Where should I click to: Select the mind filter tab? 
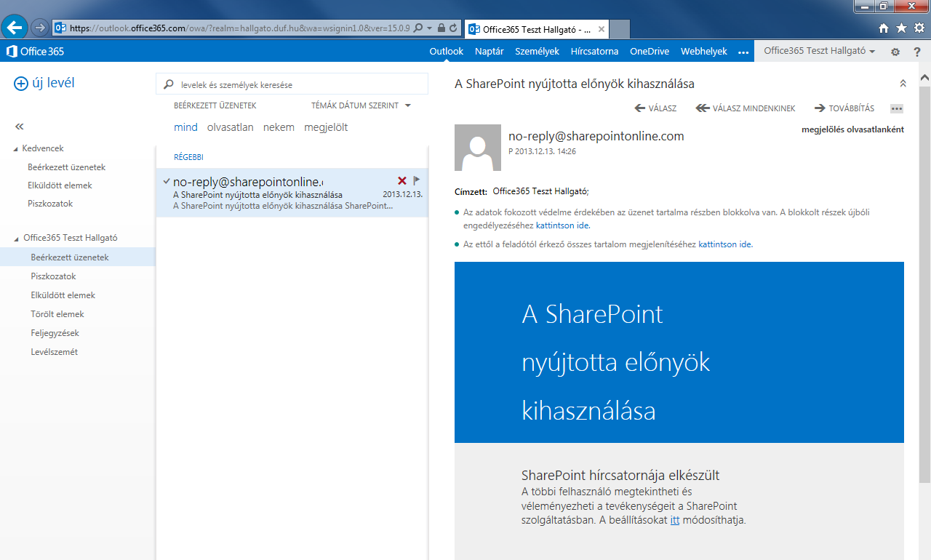click(185, 127)
